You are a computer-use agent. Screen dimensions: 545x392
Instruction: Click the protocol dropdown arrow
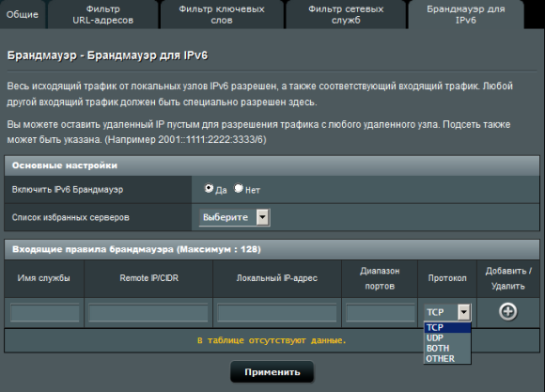pyautogui.click(x=464, y=312)
